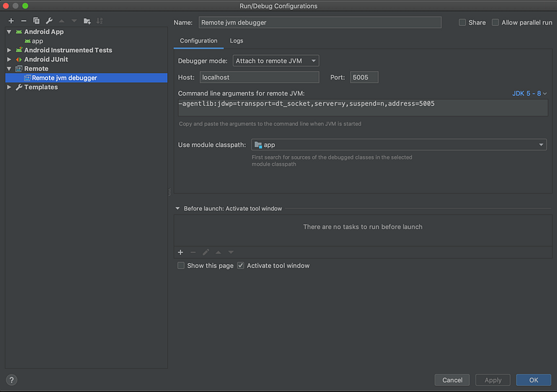
Task: Enable Allow parallel run
Action: pyautogui.click(x=495, y=22)
